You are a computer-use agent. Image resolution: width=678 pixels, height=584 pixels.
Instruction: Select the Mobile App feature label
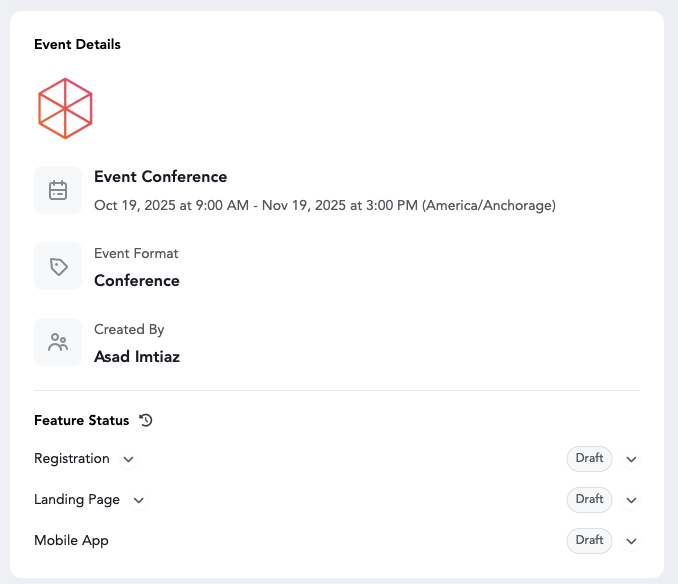click(x=71, y=540)
